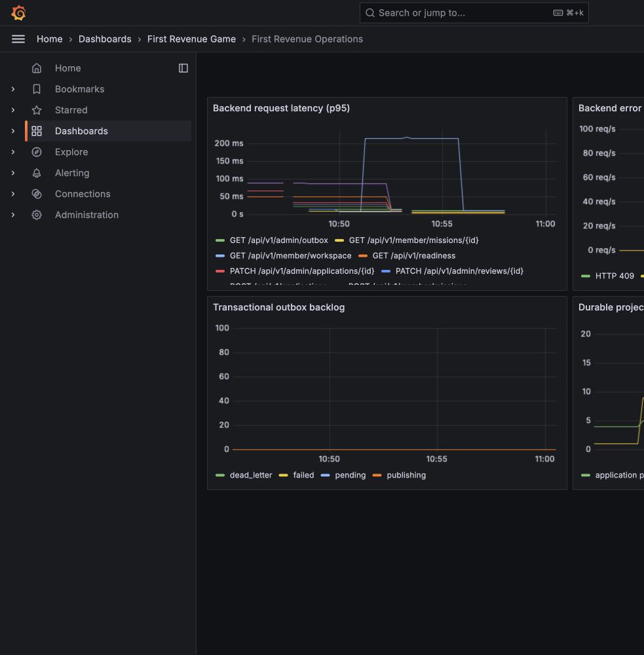Screen dimensions: 644x655
Task: Click the Home house icon in sidebar
Action: [37, 68]
